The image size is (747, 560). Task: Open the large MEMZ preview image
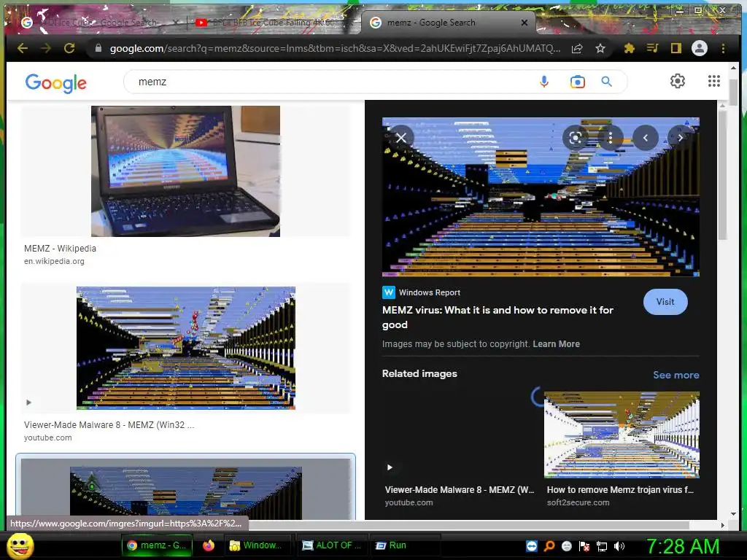541,197
